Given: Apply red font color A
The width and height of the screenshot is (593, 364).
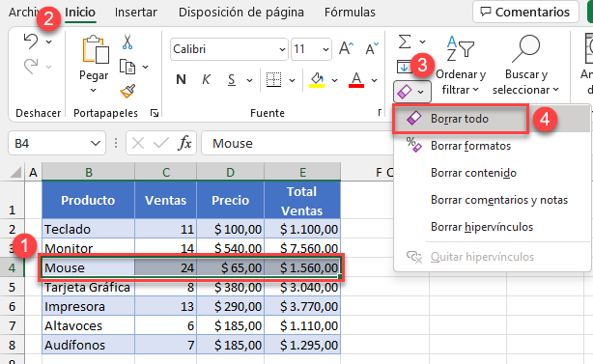Looking at the screenshot, I should (x=355, y=80).
